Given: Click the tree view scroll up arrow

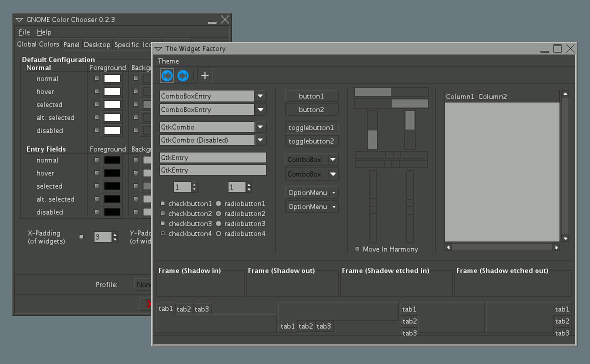Looking at the screenshot, I should (565, 93).
